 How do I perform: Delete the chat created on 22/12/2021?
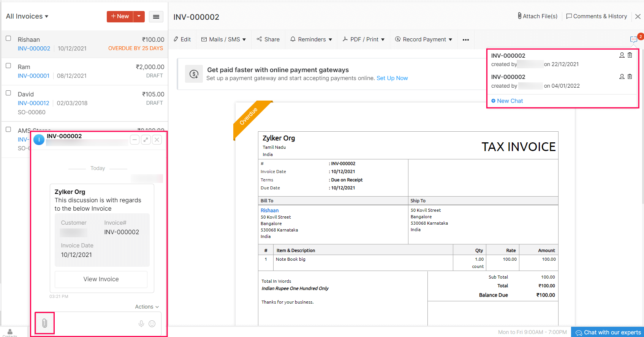(630, 55)
